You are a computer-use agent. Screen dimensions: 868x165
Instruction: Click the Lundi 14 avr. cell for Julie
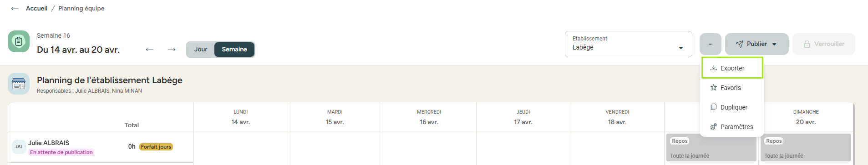click(241, 147)
